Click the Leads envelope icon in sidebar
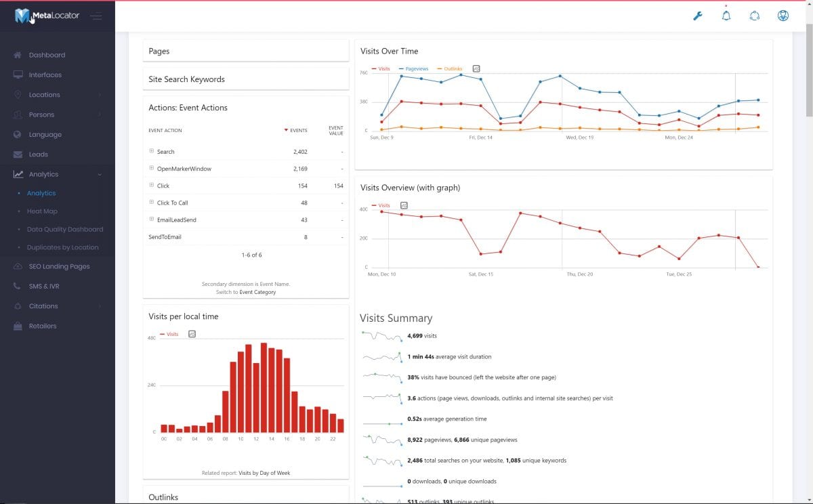Image resolution: width=813 pixels, height=504 pixels. click(x=18, y=154)
